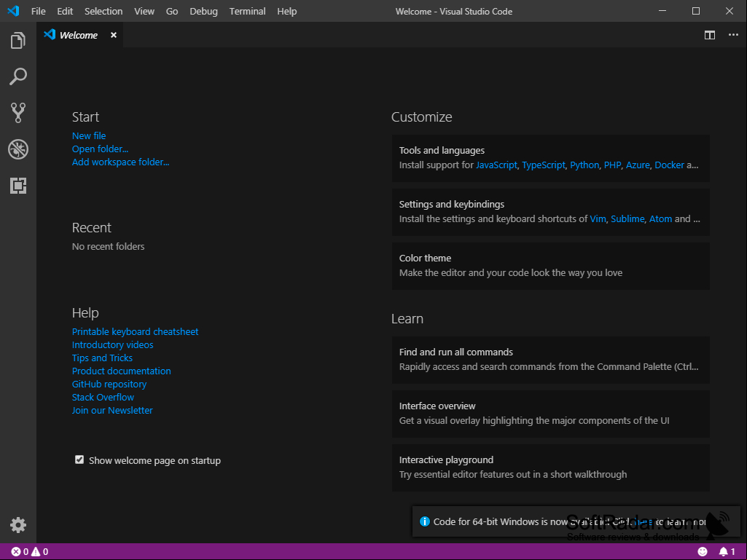This screenshot has width=747, height=560.
Task: Open the Interactive playground card
Action: (x=551, y=467)
